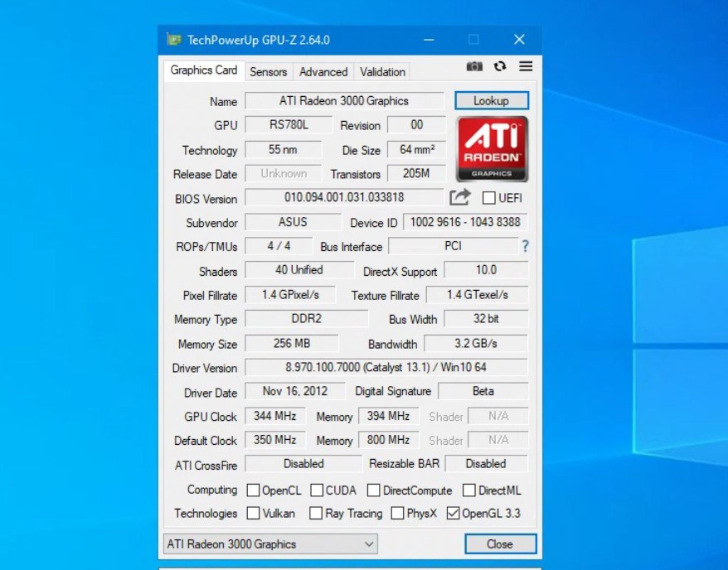Open the Advanced tab
Screen dimensions: 728x570
pyautogui.click(x=323, y=72)
